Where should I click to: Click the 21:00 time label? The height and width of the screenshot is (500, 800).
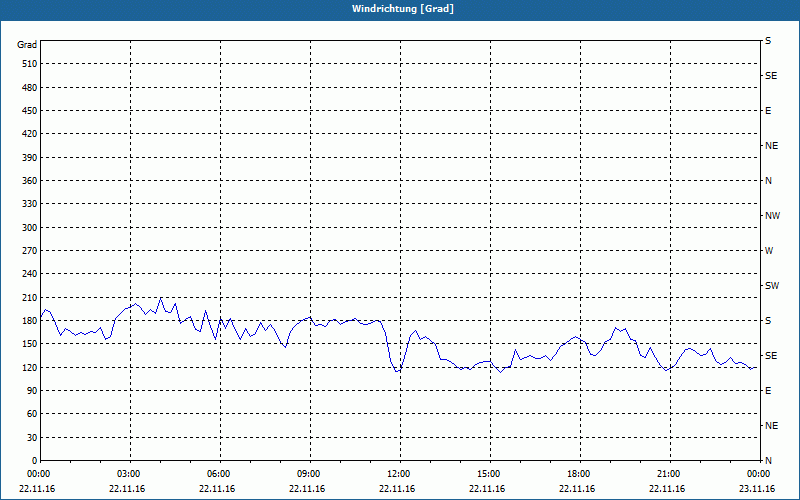667,474
